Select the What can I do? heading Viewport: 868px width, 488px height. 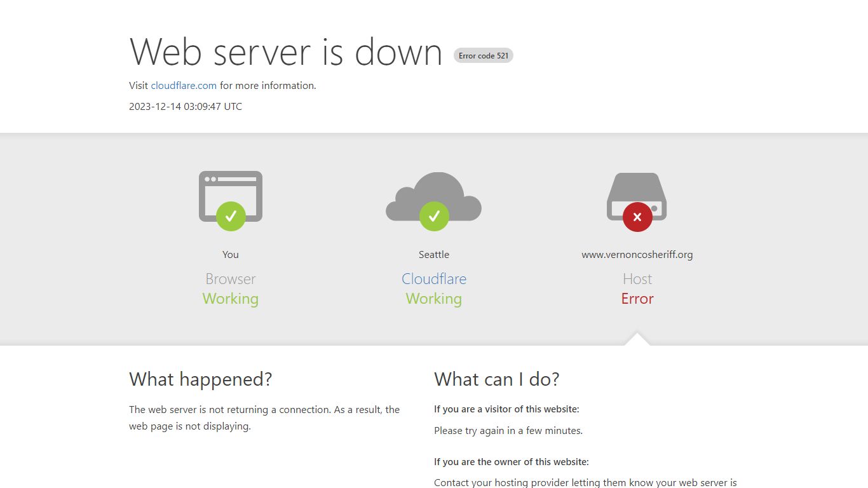tap(497, 379)
